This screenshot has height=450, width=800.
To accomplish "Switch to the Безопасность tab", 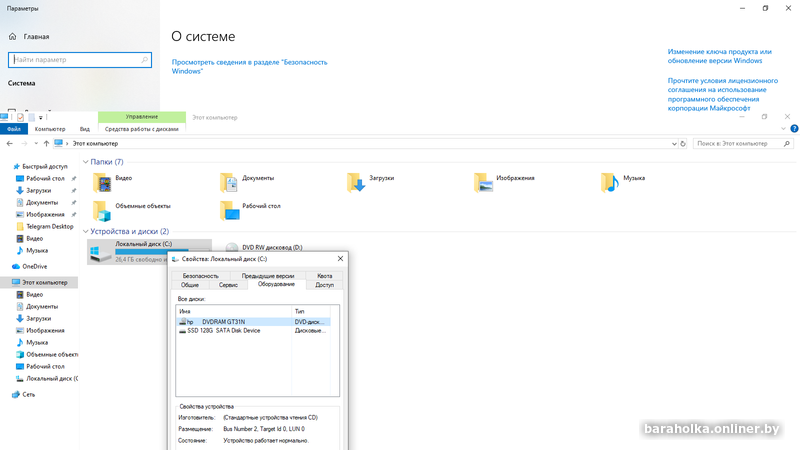I will [200, 275].
